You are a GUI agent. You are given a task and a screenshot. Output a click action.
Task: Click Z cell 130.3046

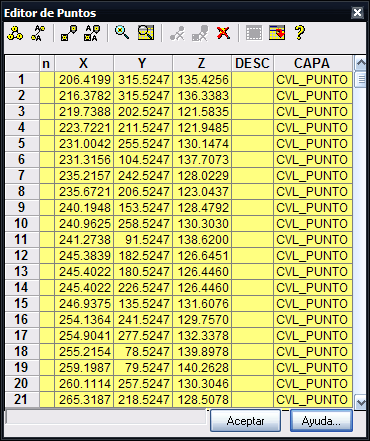point(202,383)
